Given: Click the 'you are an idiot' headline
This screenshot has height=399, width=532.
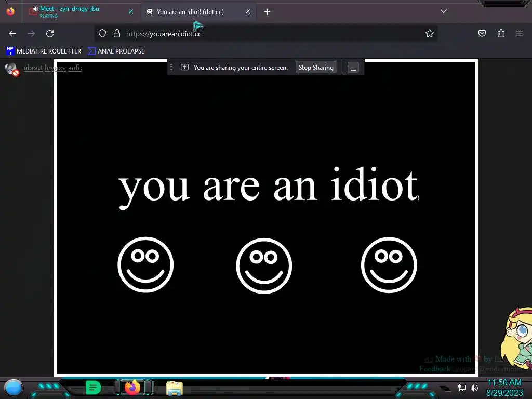Looking at the screenshot, I should (269, 188).
